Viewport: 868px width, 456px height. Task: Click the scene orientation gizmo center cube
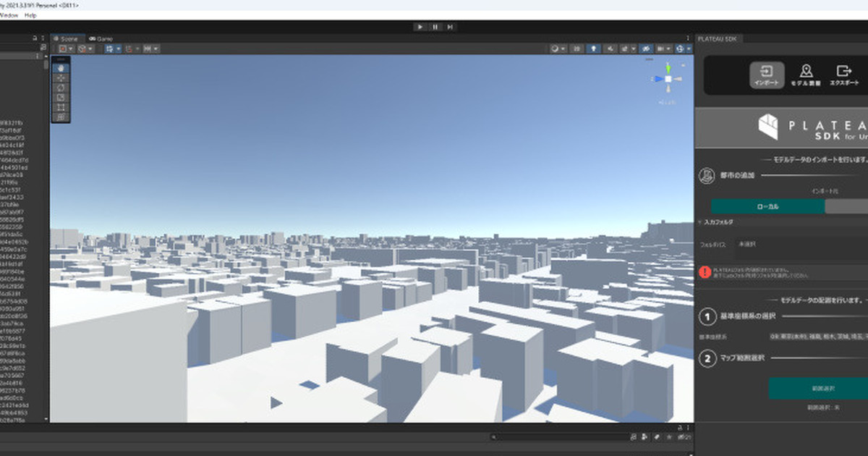[x=668, y=78]
